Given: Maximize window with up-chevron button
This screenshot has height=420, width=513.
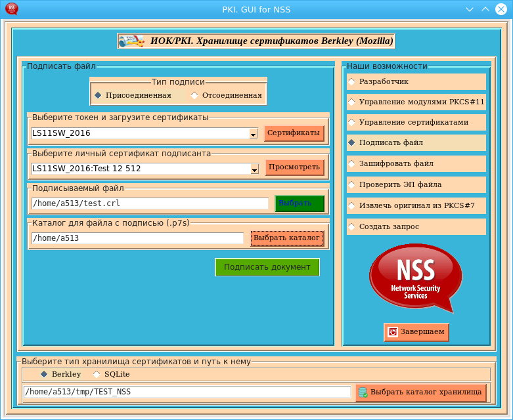Looking at the screenshot, I should click(485, 9).
